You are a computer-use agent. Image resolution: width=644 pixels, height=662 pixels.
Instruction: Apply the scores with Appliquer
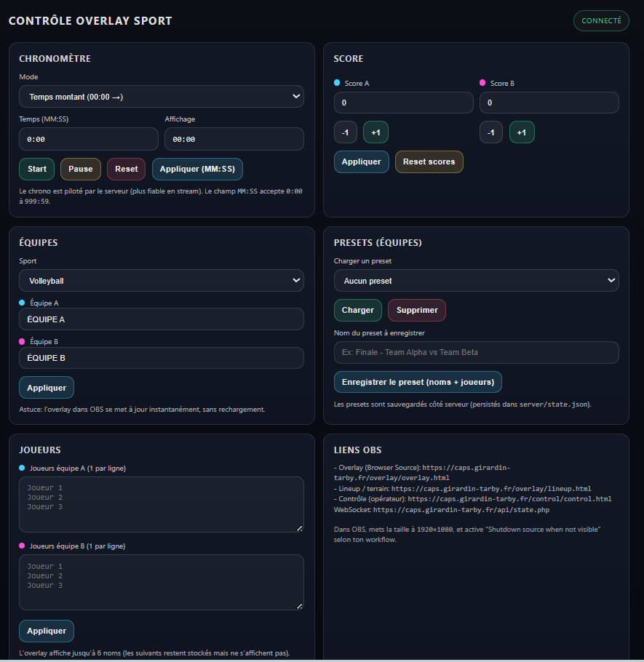point(362,161)
